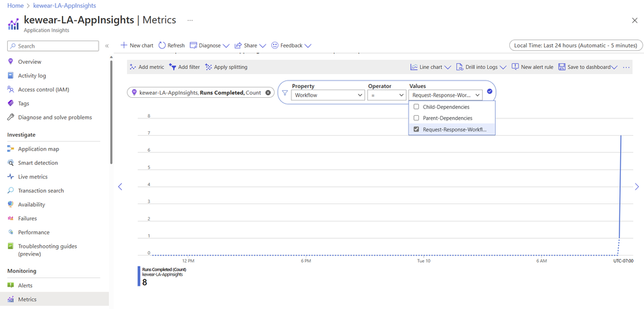Open the Diagnose dropdown
The height and width of the screenshot is (309, 644).
[x=210, y=46]
